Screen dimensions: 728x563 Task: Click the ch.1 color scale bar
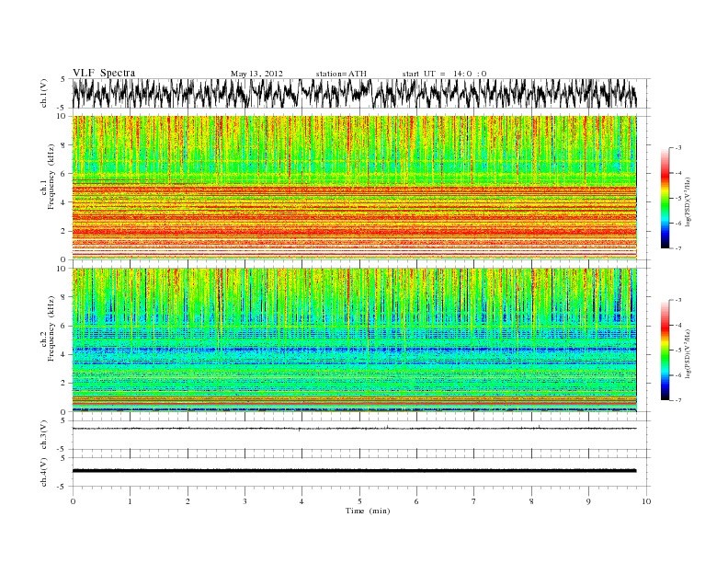(665, 198)
